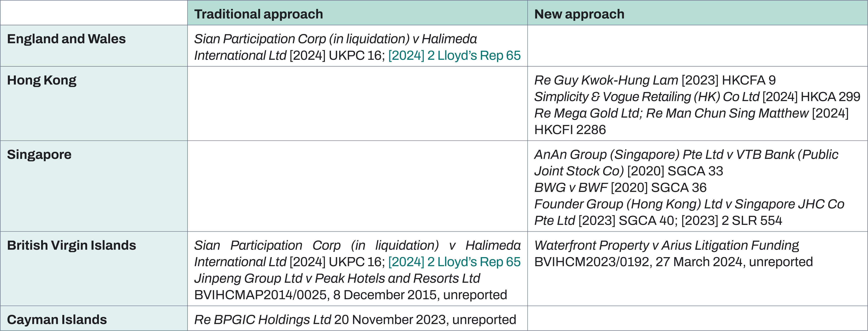868x331 pixels.
Task: Click the England and Wales row label
Action: 66,39
